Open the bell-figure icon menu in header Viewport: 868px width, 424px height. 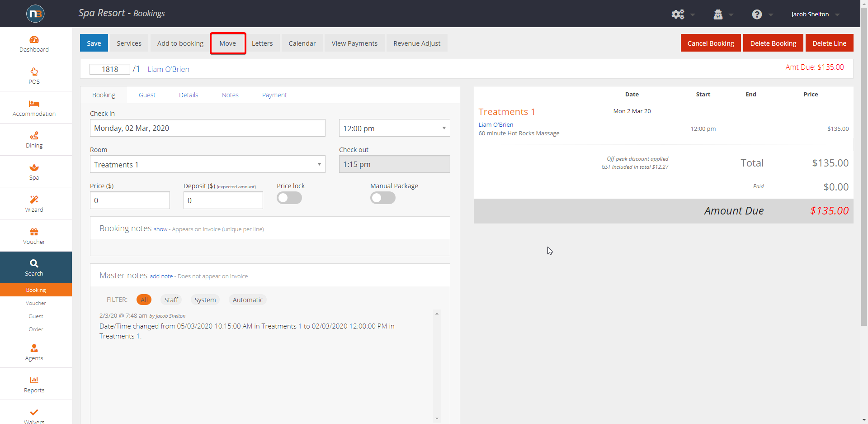point(718,14)
